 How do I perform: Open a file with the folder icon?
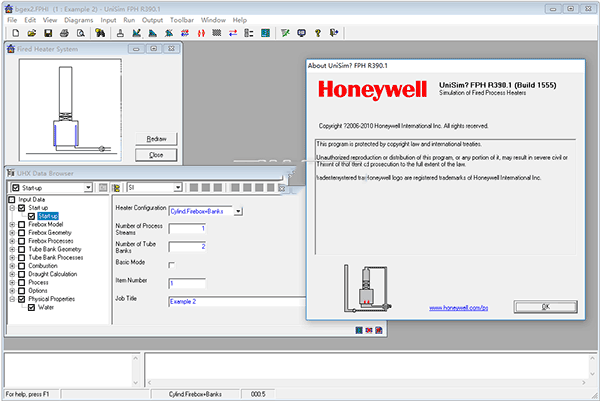32,33
